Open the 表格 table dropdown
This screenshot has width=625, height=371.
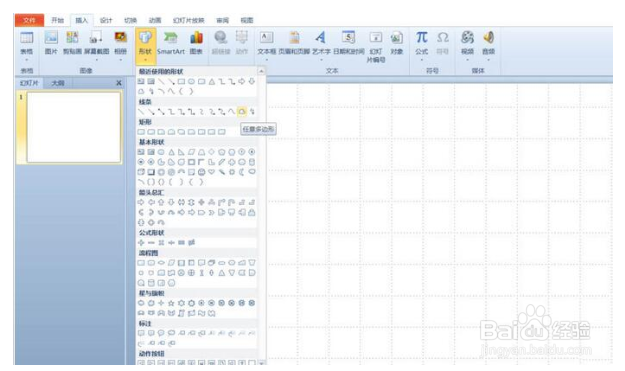click(27, 46)
